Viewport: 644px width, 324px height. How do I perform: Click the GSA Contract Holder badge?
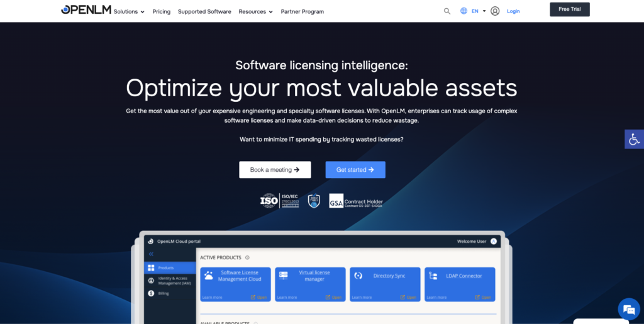356,201
